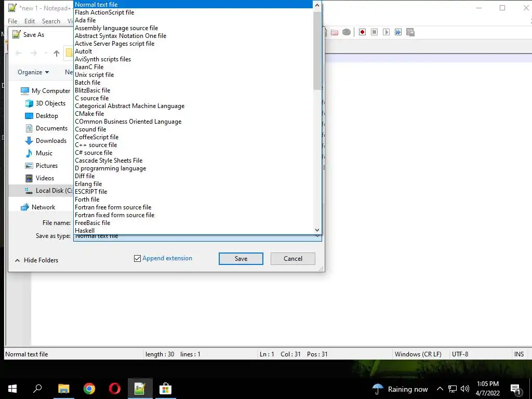Click the Cancel button
Viewport: 532px width, 399px height.
293,259
